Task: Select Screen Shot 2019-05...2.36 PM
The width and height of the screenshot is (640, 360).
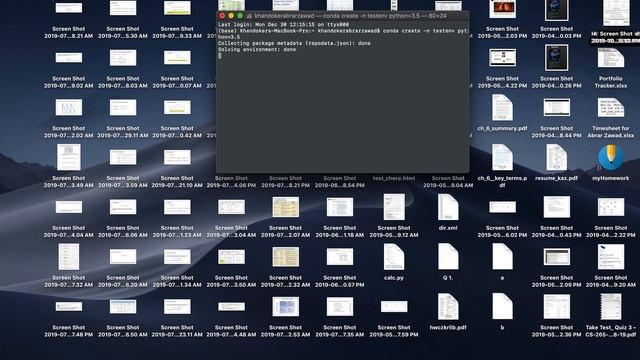Action: (x=556, y=307)
